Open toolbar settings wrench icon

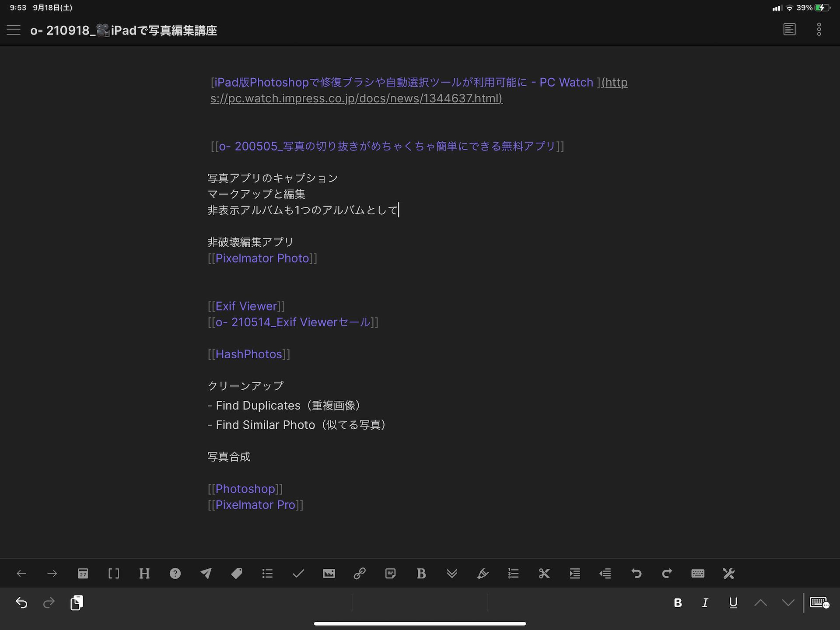pos(728,574)
